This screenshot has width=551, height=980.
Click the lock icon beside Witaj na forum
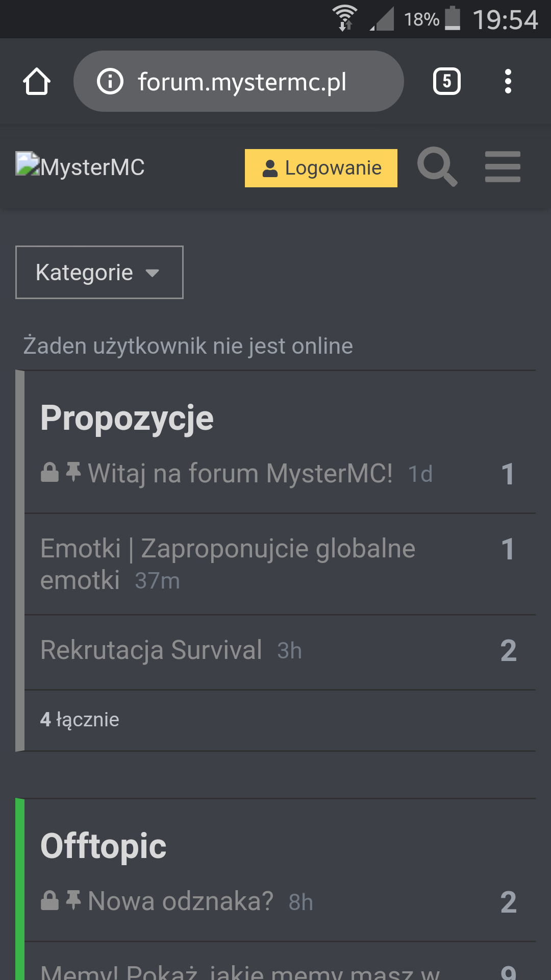pos(49,473)
